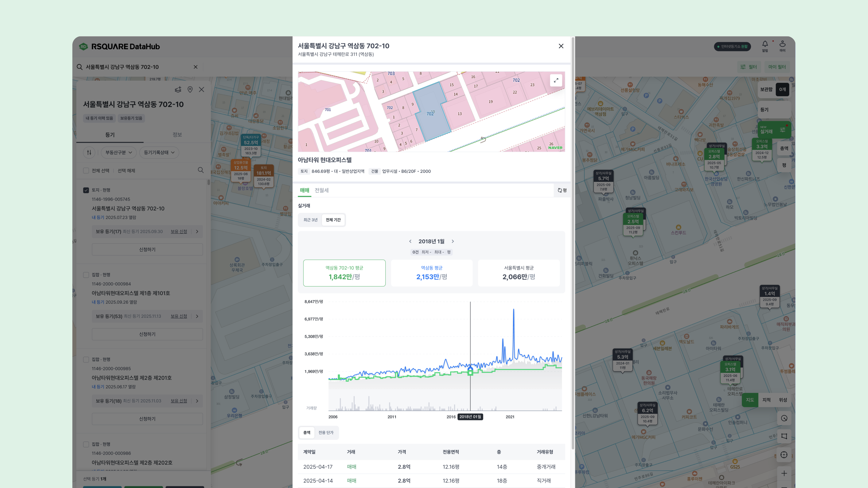
Task: Click the map pin location icon
Action: pyautogui.click(x=190, y=90)
